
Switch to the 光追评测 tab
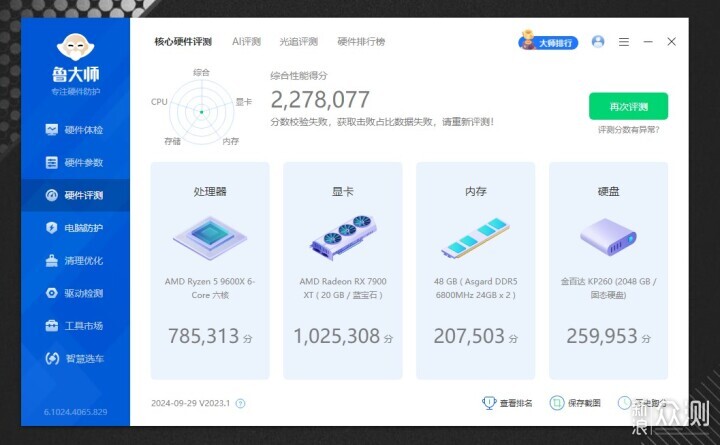pos(298,42)
